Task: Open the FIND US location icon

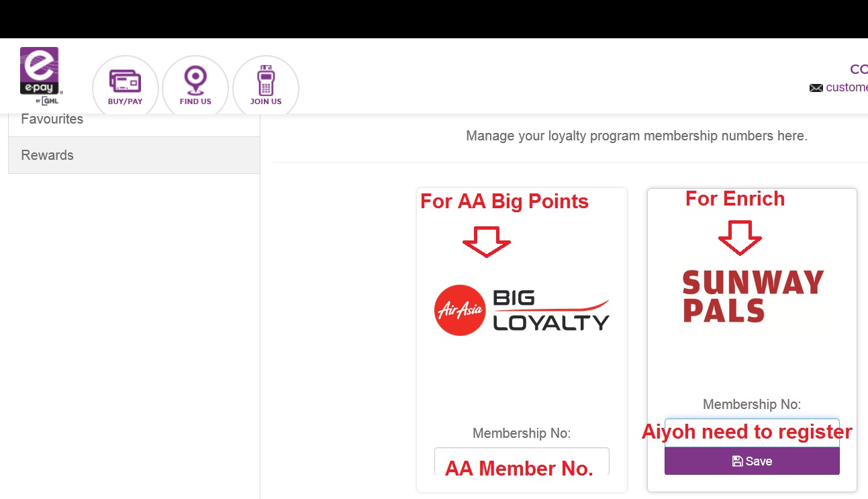Action: point(195,88)
